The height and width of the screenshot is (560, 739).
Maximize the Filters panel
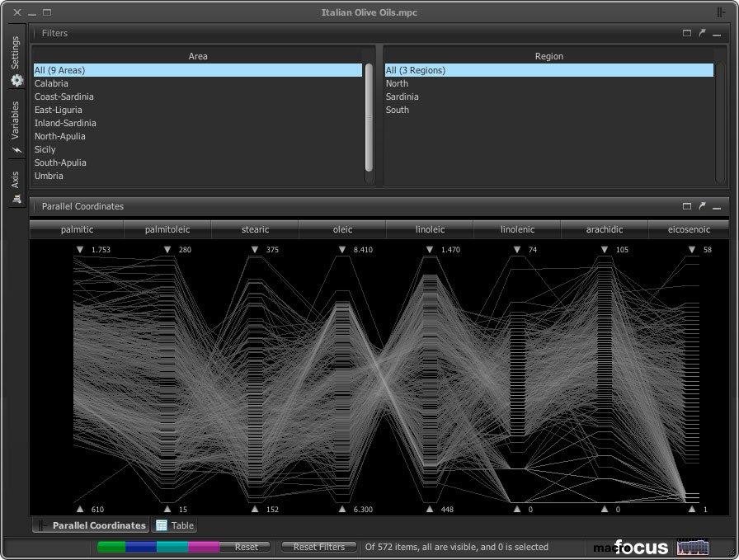(687, 33)
